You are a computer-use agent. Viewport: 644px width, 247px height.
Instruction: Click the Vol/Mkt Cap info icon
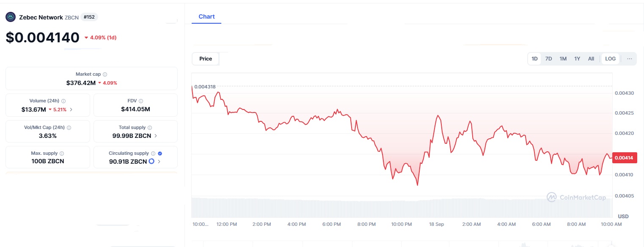click(69, 127)
